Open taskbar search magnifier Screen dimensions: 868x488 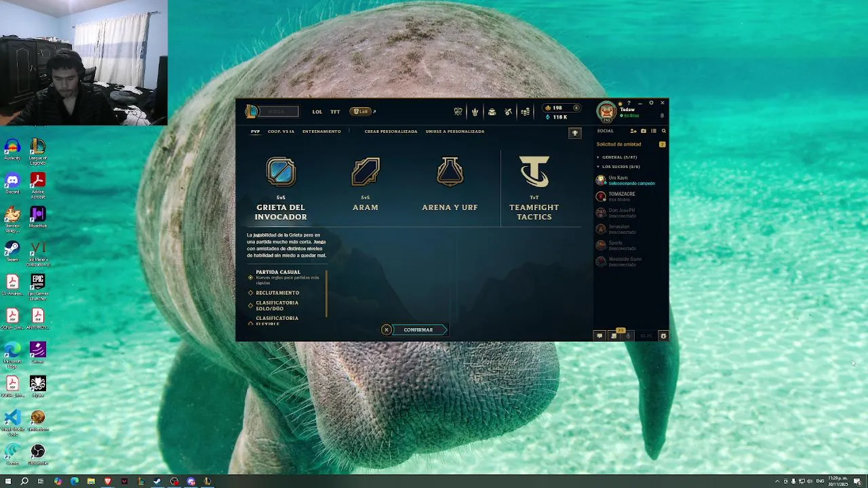24,481
